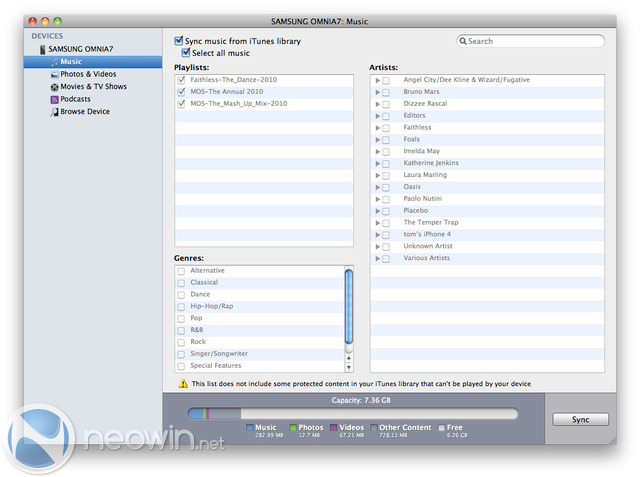
Task: Click the purple Videos legend swatch
Action: point(334,428)
